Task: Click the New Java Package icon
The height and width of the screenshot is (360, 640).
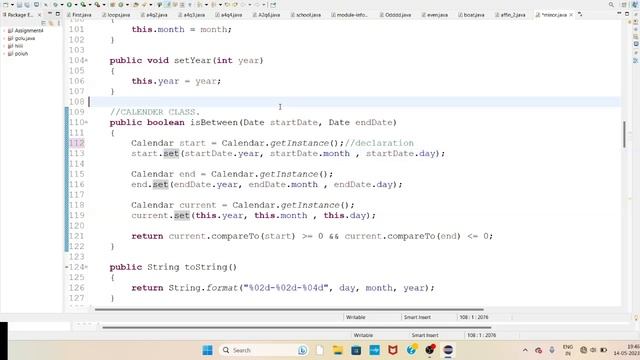Action: pyautogui.click(x=112, y=5)
